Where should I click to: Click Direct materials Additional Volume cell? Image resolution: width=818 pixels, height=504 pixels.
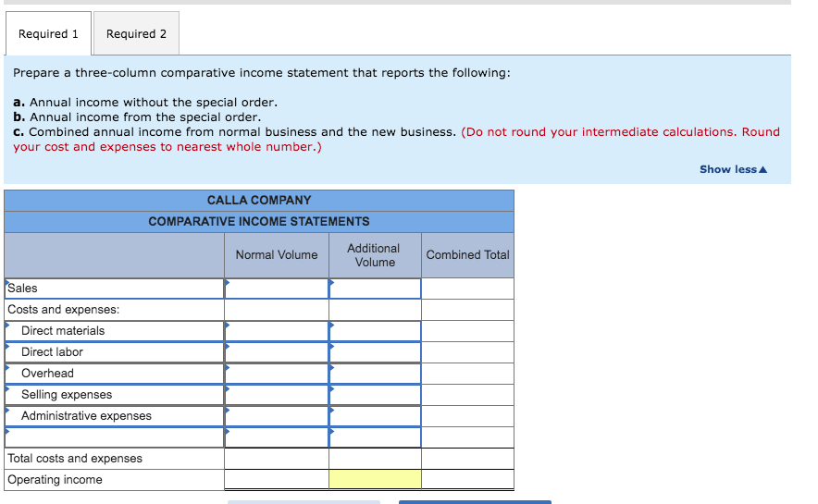pyautogui.click(x=375, y=331)
